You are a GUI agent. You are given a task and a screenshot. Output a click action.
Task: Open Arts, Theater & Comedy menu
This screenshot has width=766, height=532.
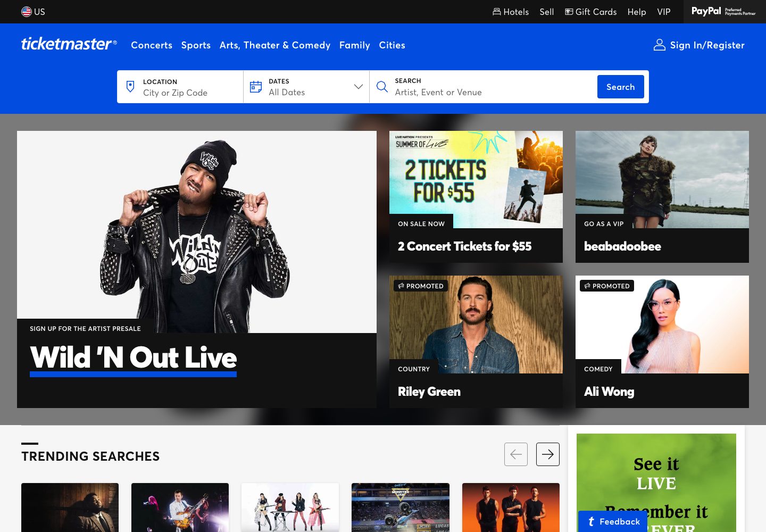pos(275,45)
